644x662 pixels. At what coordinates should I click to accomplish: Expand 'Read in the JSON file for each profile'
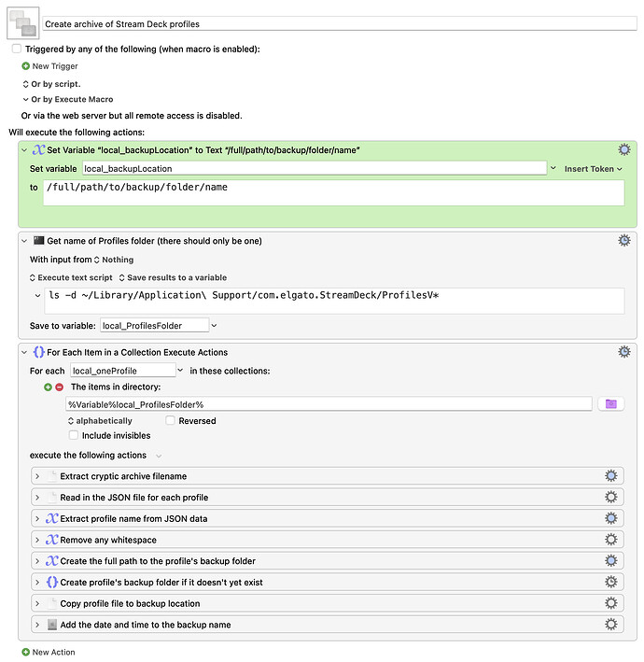[x=37, y=498]
